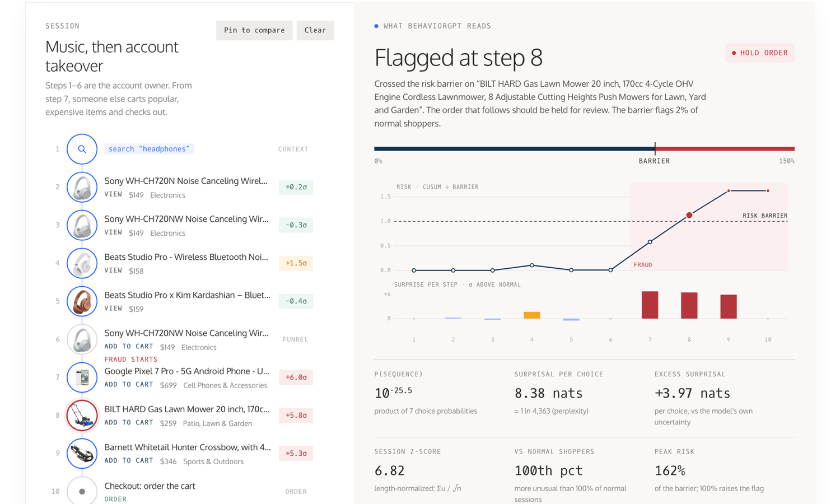Click the red step 9 surprise bar
This screenshot has height=504, width=840.
pos(729,307)
